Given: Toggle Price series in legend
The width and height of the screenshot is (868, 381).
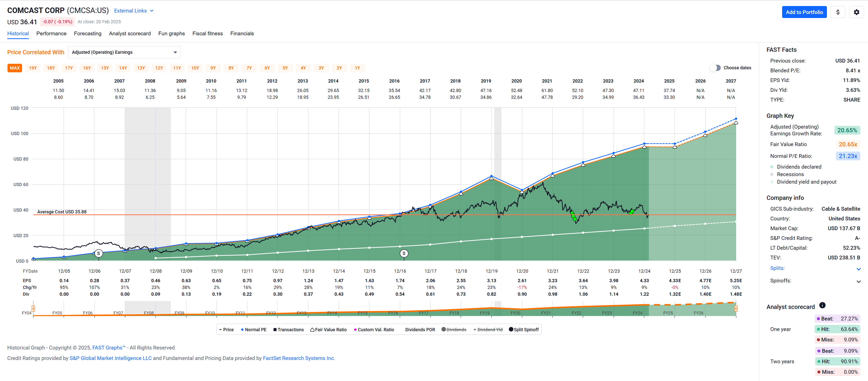Looking at the screenshot, I should click(226, 329).
